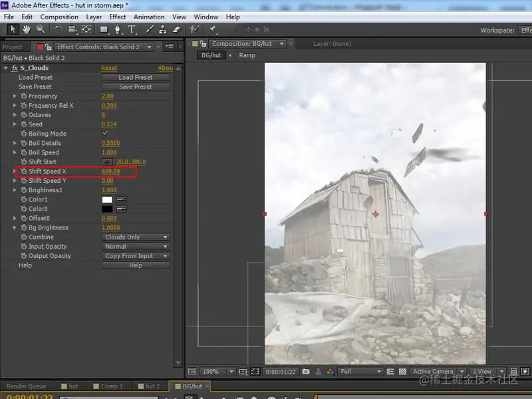The image size is (532, 399).
Task: Open the Color1 white color swatch
Action: click(x=107, y=199)
